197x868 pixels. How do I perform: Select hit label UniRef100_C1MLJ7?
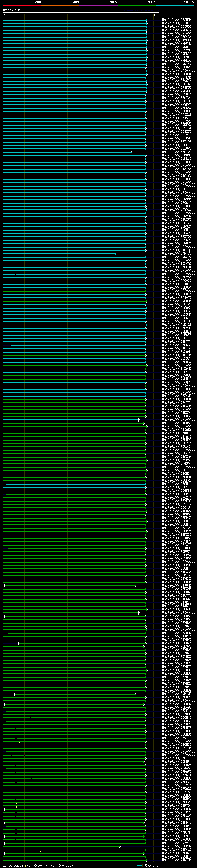click(177, 159)
